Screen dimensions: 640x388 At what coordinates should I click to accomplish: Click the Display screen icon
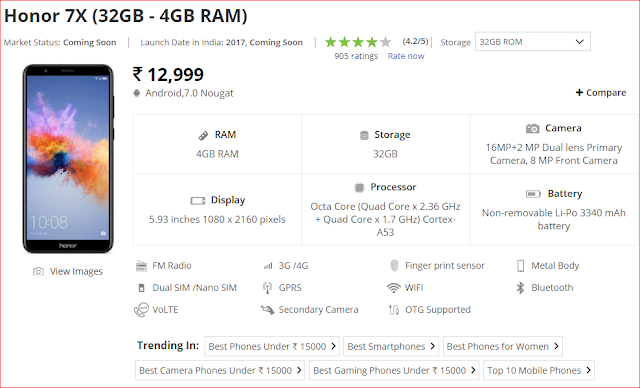(198, 201)
